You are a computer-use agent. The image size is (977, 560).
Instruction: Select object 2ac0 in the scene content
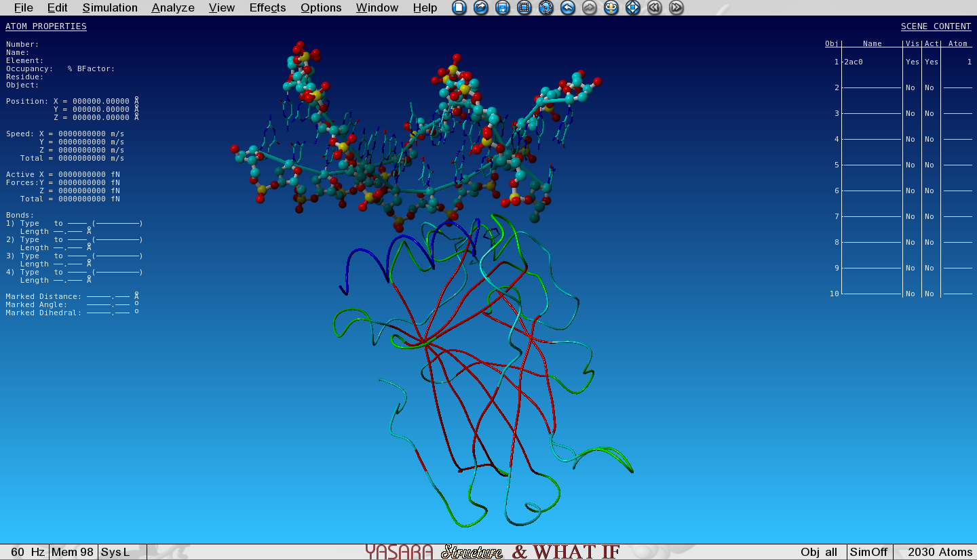854,62
